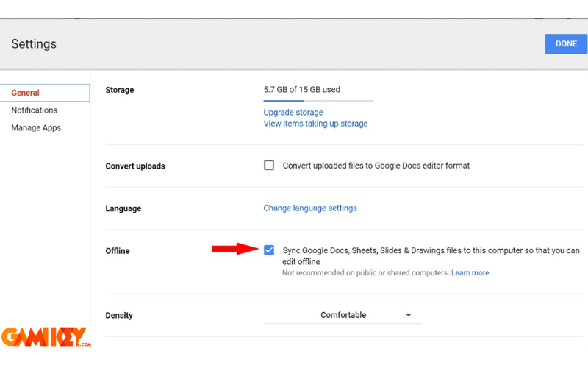Click the storage usage progress bar

pos(318,101)
